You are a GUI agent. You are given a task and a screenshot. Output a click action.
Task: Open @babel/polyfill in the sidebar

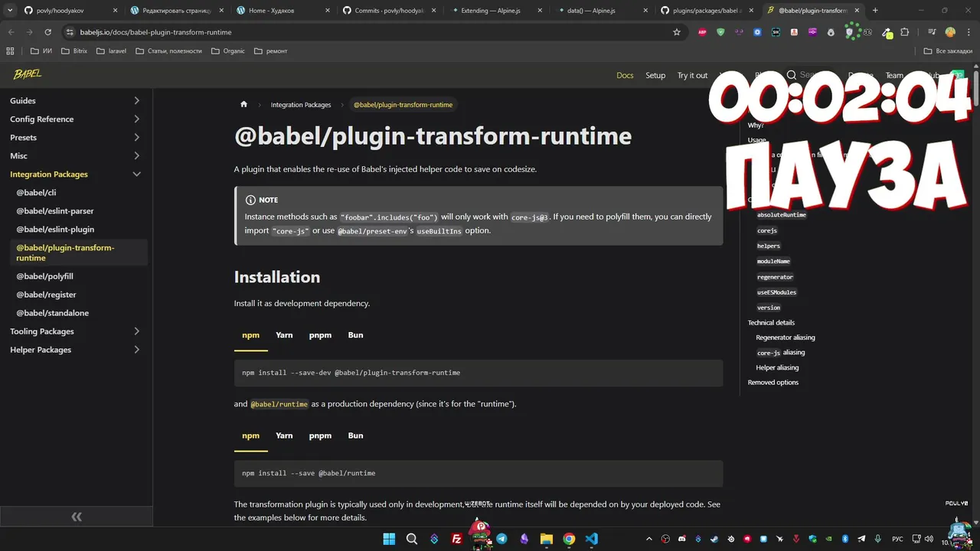(x=44, y=276)
